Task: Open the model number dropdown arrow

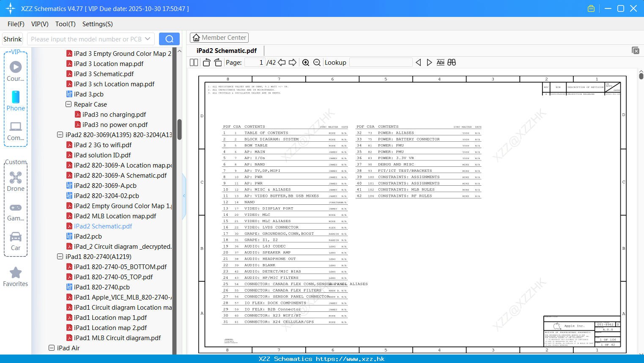Action: [148, 39]
